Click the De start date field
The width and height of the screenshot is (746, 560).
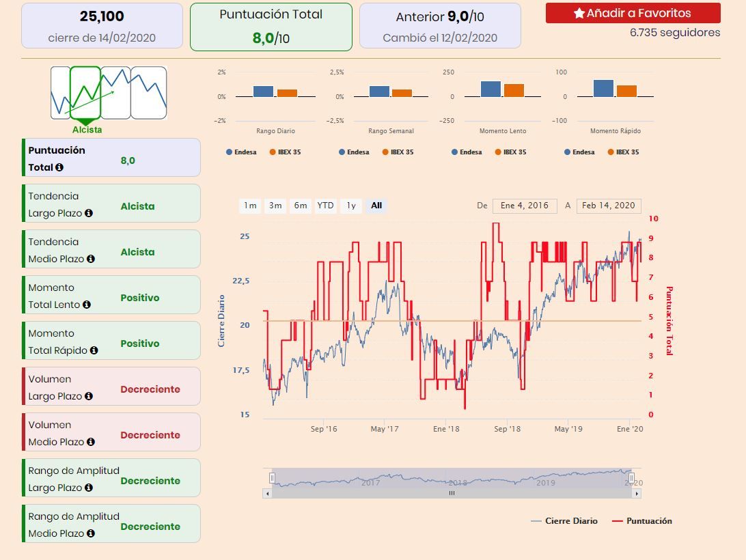point(524,206)
